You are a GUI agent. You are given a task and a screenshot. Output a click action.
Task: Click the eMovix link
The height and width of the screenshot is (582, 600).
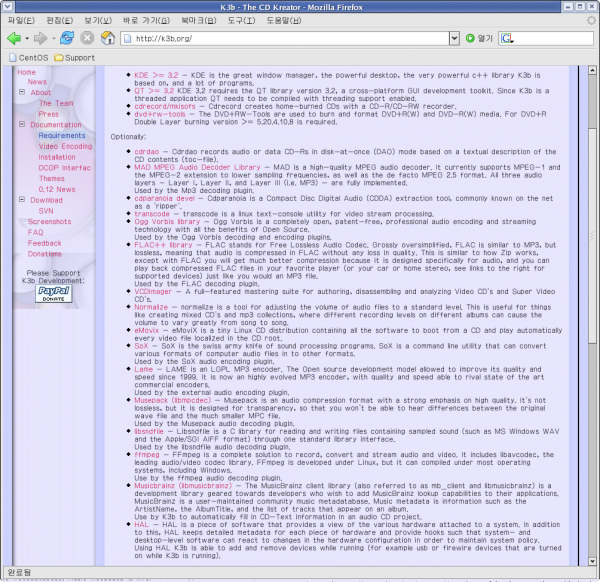[x=147, y=330]
